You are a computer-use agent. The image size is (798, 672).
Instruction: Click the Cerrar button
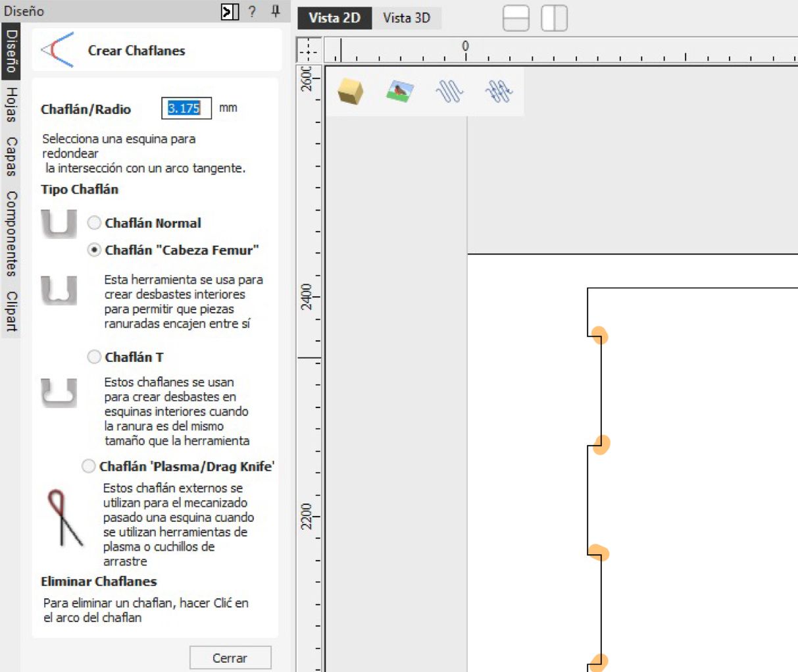tap(230, 658)
